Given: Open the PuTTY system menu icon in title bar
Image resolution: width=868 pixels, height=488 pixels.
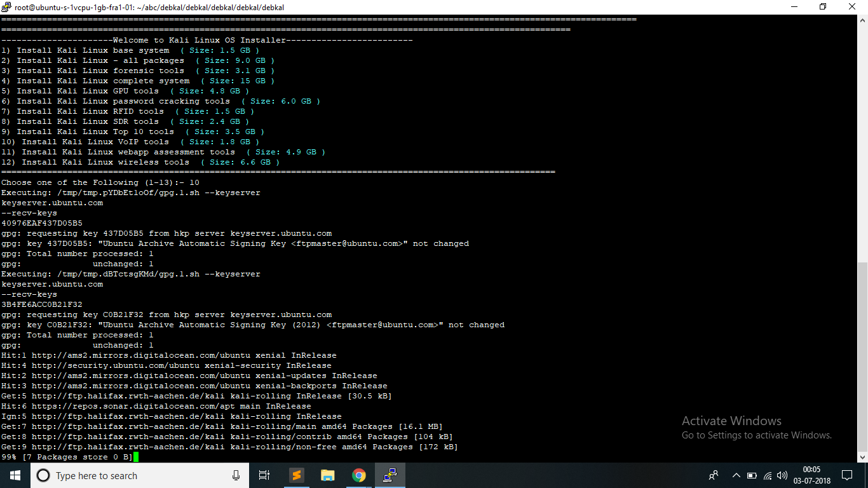Looking at the screenshot, I should point(7,7).
